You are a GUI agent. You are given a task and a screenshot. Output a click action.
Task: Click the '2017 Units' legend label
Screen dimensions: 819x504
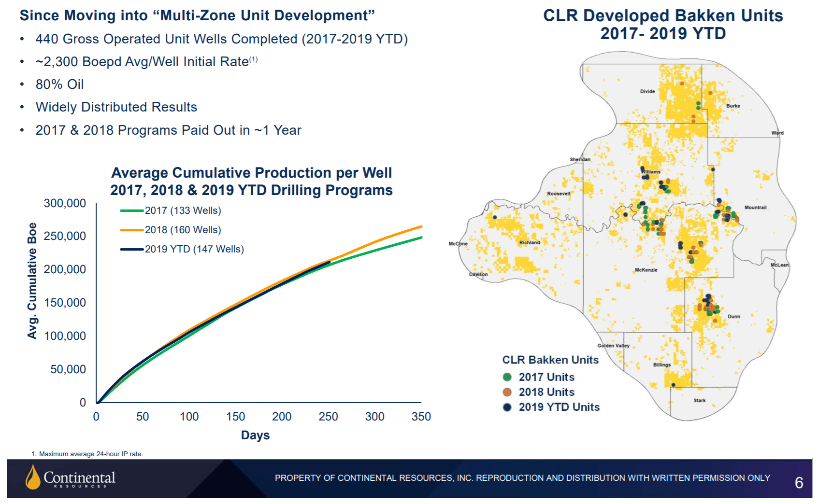[x=546, y=377]
